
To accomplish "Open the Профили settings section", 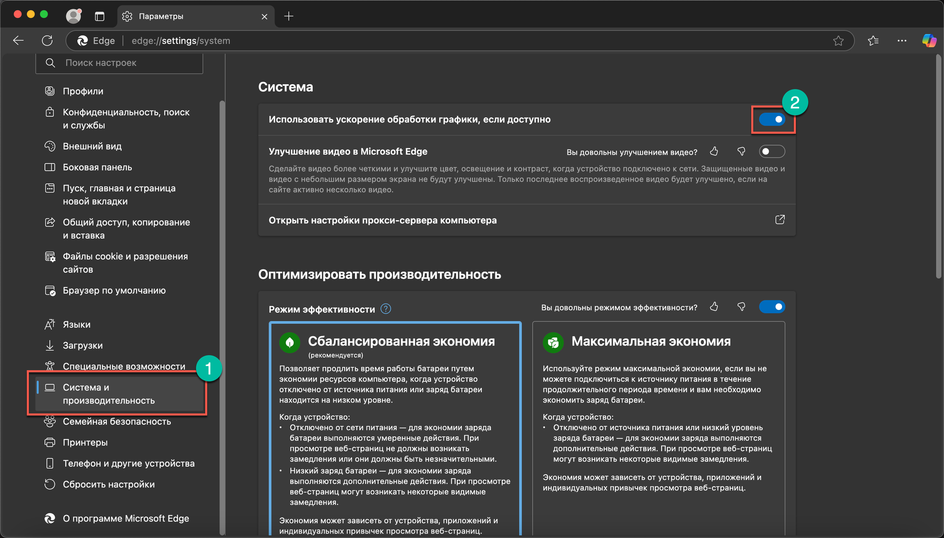I will coord(82,91).
